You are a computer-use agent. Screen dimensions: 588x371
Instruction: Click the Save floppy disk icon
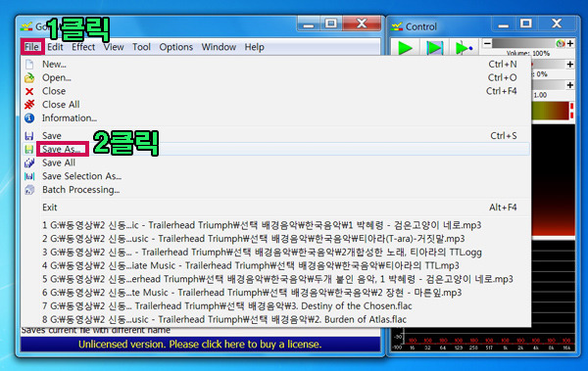(x=29, y=136)
